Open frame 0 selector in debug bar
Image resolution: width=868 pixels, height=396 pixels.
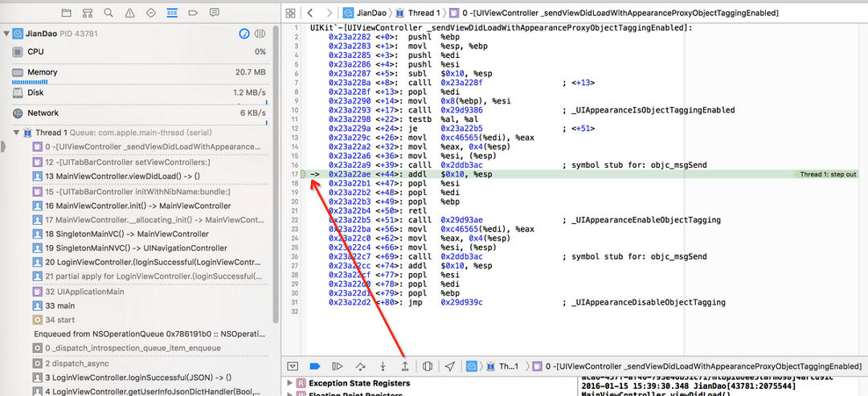[x=696, y=366]
